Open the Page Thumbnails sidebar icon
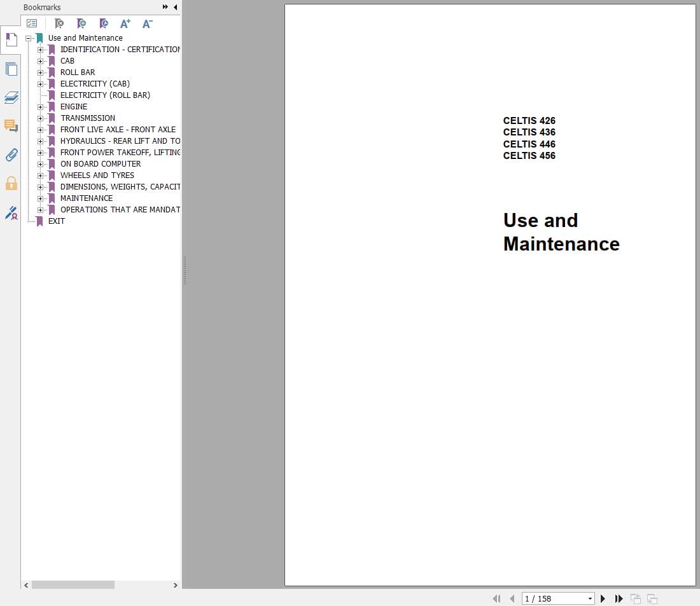This screenshot has width=700, height=606. pyautogui.click(x=11, y=69)
